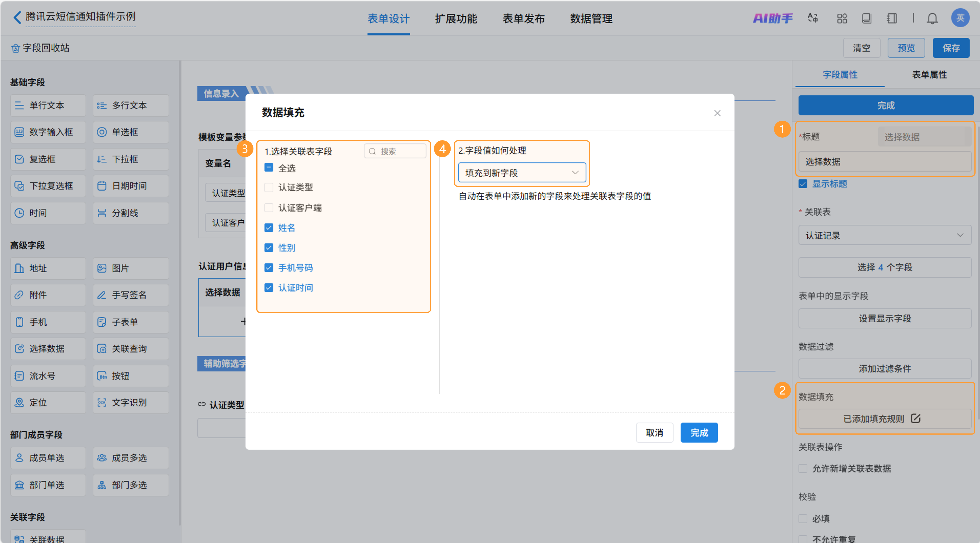Image resolution: width=980 pixels, height=543 pixels.
Task: Close the 数据填充 dialog with X
Action: (x=717, y=113)
